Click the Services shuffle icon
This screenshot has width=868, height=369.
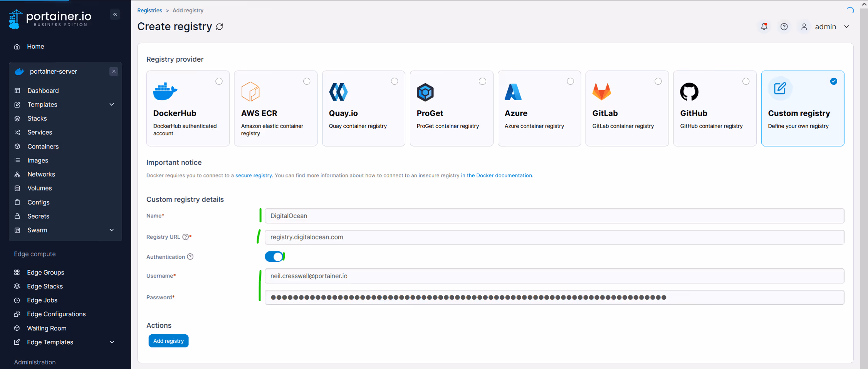pos(17,132)
